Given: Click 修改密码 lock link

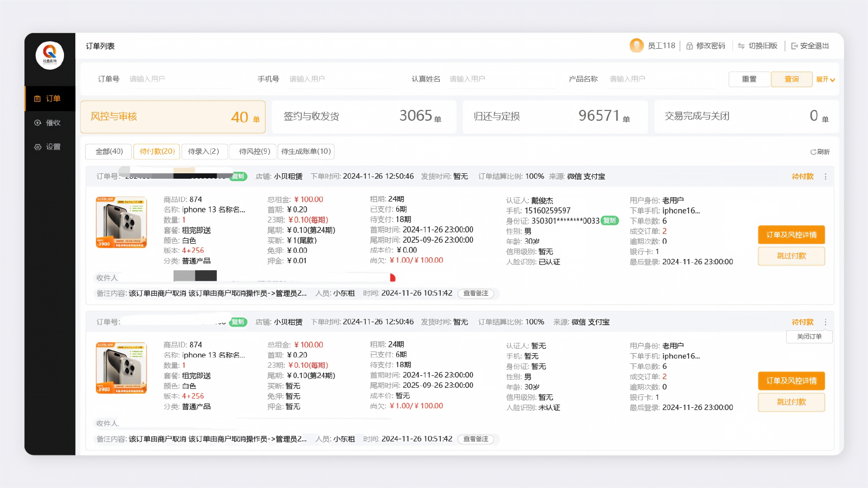Looking at the screenshot, I should pyautogui.click(x=705, y=46).
